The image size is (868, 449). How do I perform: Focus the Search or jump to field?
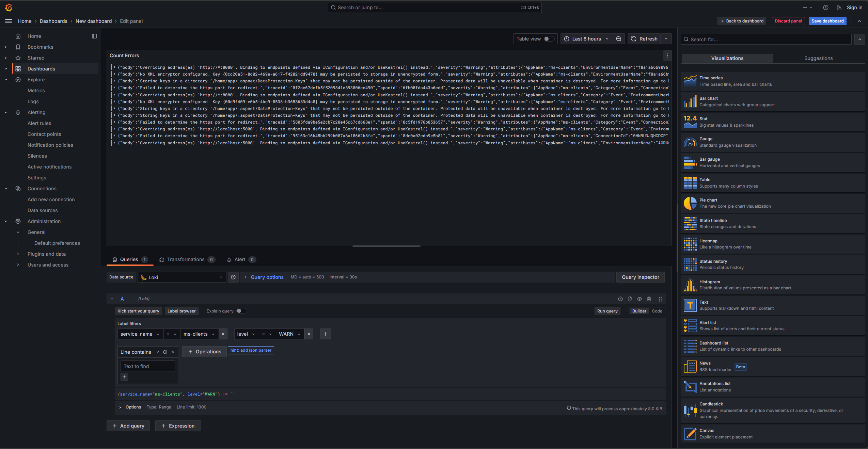tap(435, 7)
